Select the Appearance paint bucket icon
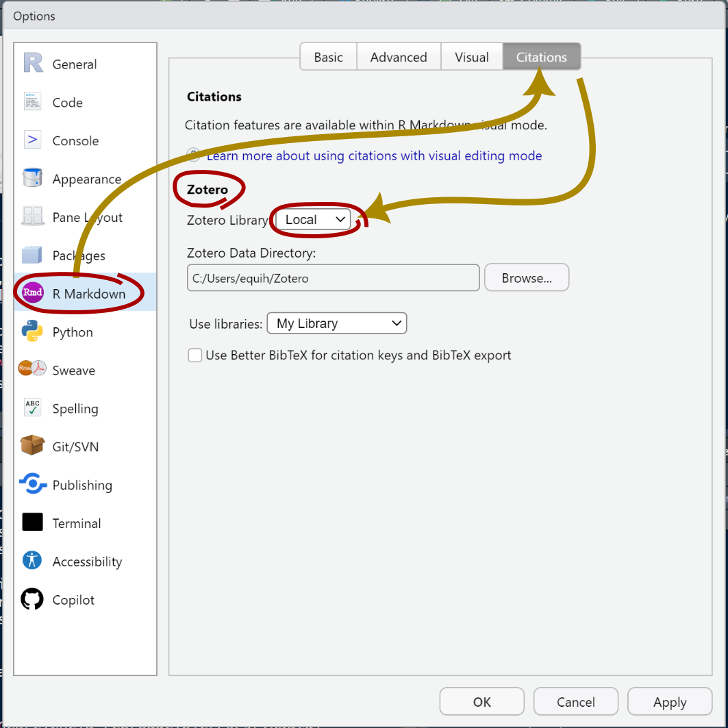 pyautogui.click(x=33, y=179)
